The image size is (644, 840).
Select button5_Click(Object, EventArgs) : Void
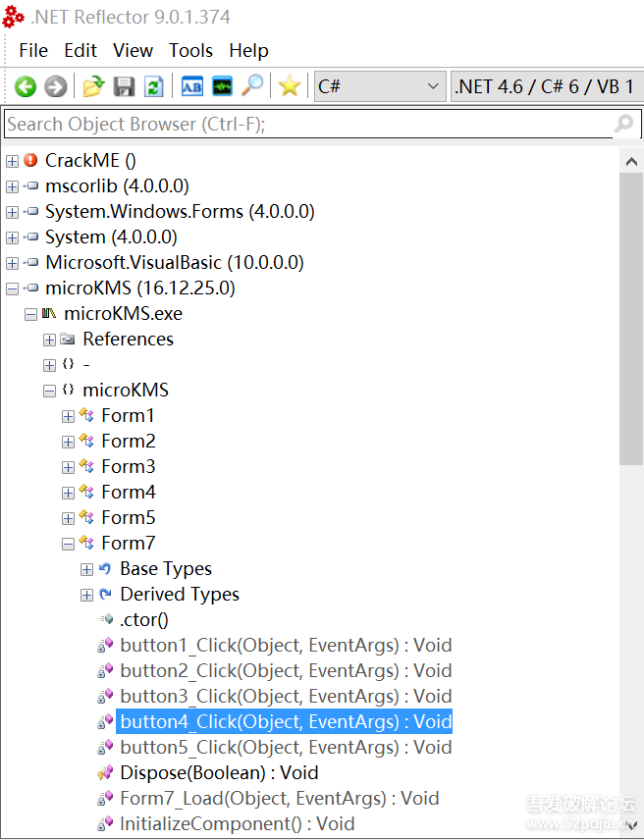click(x=286, y=748)
